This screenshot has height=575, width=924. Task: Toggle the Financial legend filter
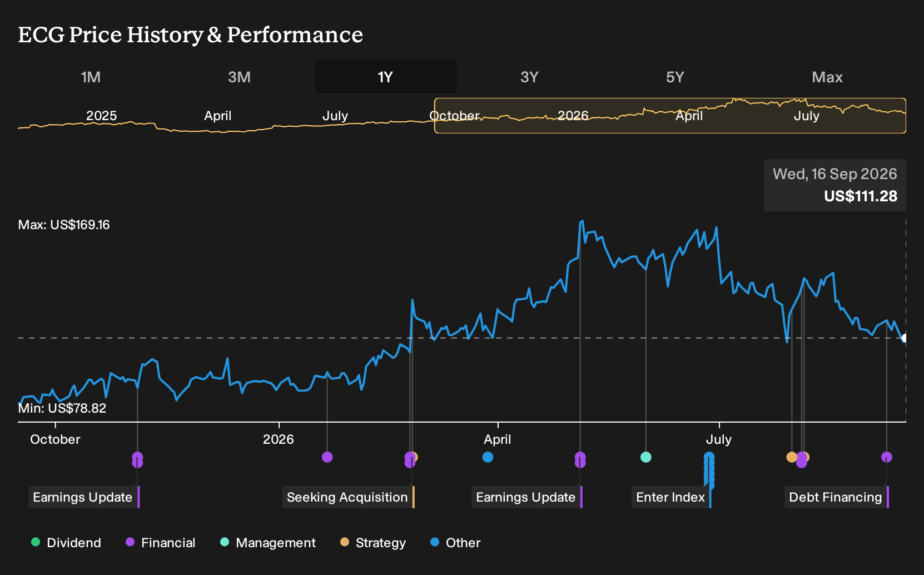point(161,543)
